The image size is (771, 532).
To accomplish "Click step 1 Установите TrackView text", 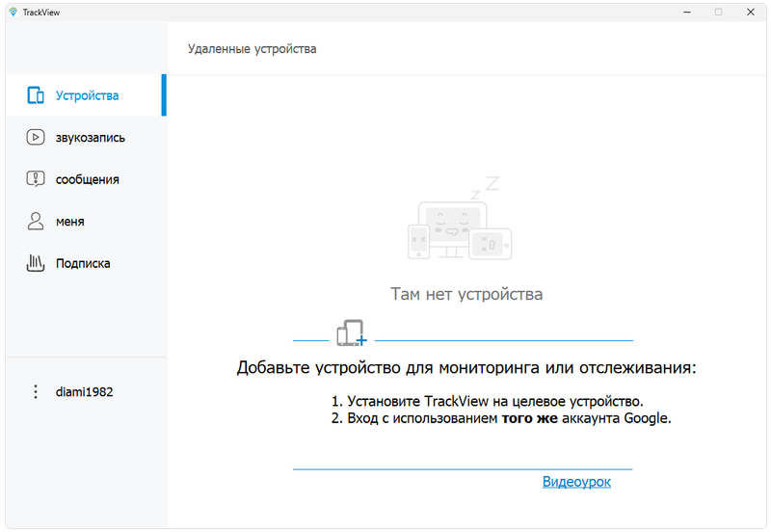I will click(488, 401).
